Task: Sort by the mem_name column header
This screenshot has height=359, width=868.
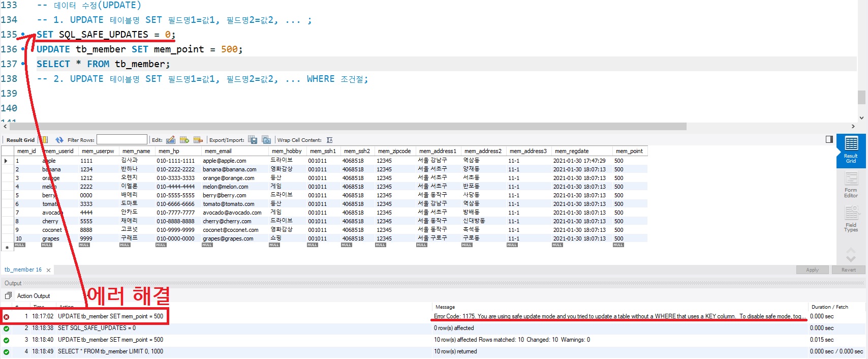Action: click(136, 151)
